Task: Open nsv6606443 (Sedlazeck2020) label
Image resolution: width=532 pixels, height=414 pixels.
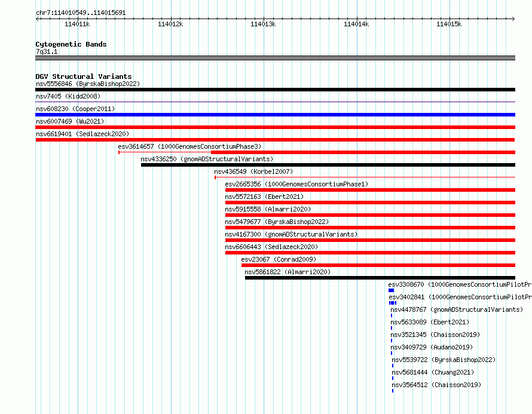Action: pos(271,247)
